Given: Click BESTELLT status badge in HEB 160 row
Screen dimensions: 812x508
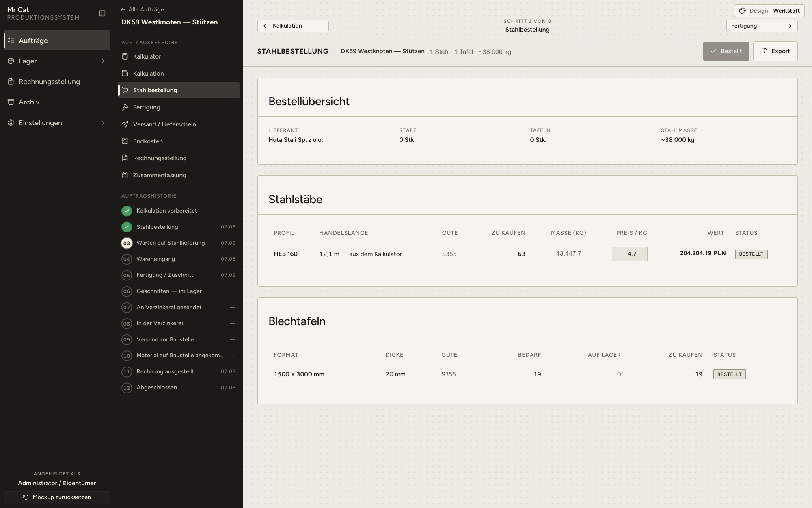Looking at the screenshot, I should click(x=751, y=254).
